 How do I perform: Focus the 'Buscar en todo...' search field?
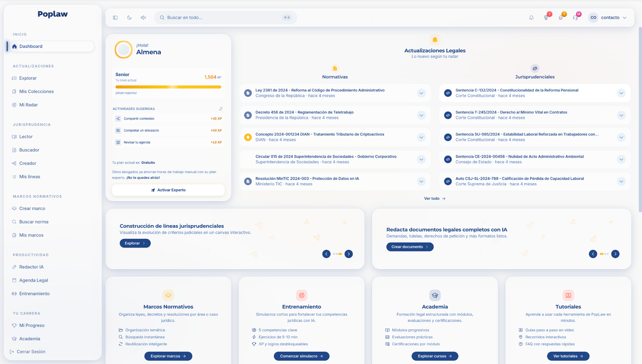pos(226,18)
